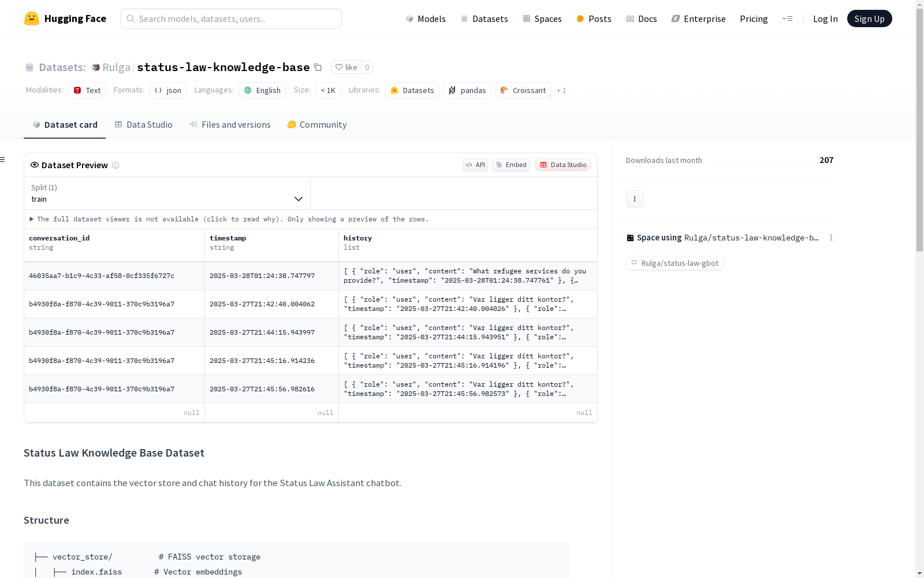
Task: Click the json format tag
Action: (x=168, y=90)
